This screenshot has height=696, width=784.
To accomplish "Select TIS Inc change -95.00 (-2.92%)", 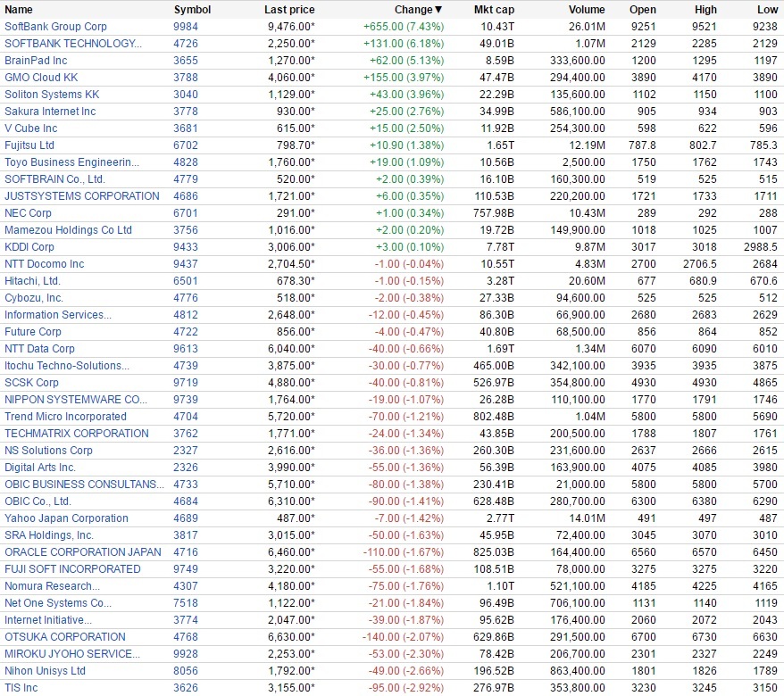I will coord(406,689).
